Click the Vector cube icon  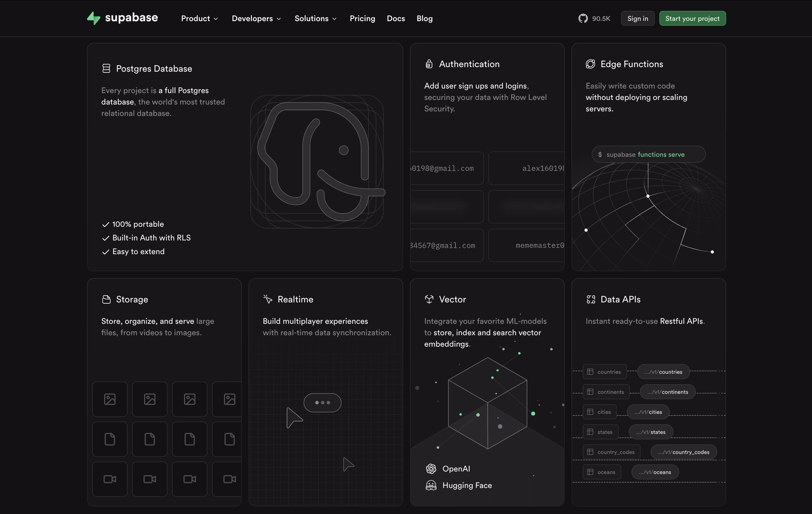[429, 299]
